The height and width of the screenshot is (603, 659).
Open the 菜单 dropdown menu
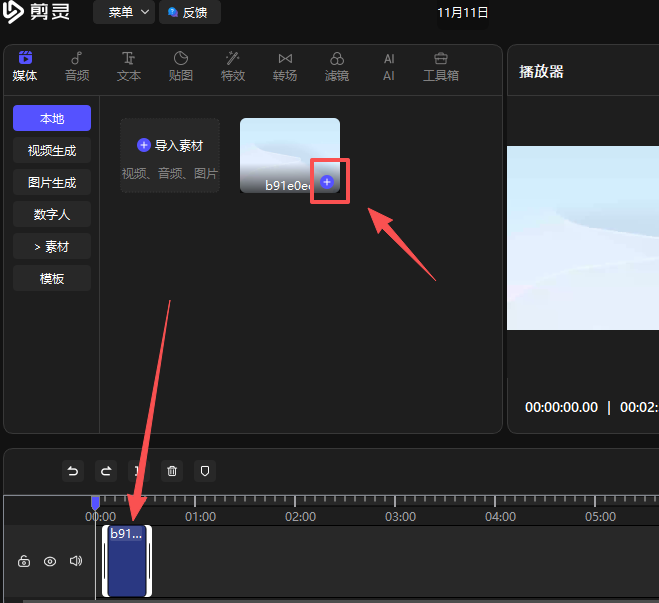tap(124, 13)
